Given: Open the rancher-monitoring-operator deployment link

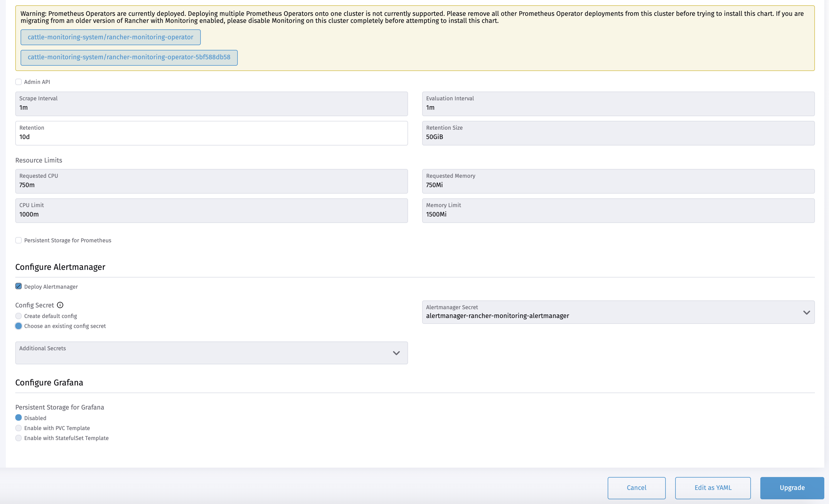Looking at the screenshot, I should click(110, 37).
